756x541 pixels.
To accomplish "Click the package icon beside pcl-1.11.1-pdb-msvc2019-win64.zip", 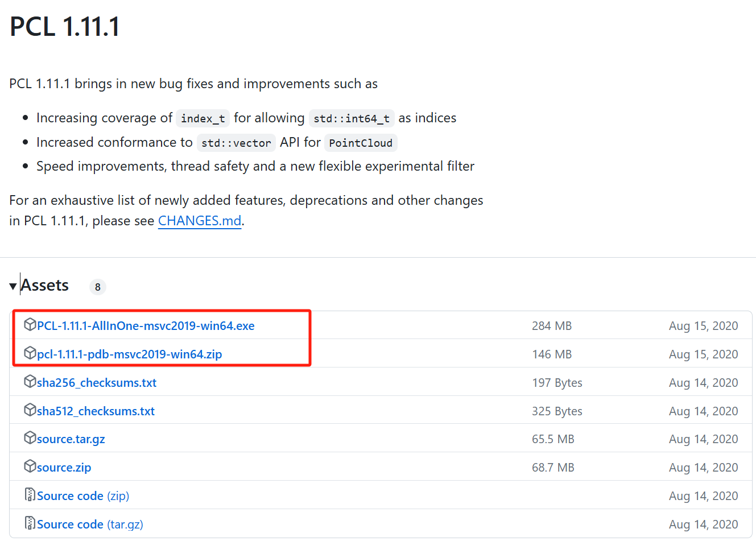I will (30, 353).
